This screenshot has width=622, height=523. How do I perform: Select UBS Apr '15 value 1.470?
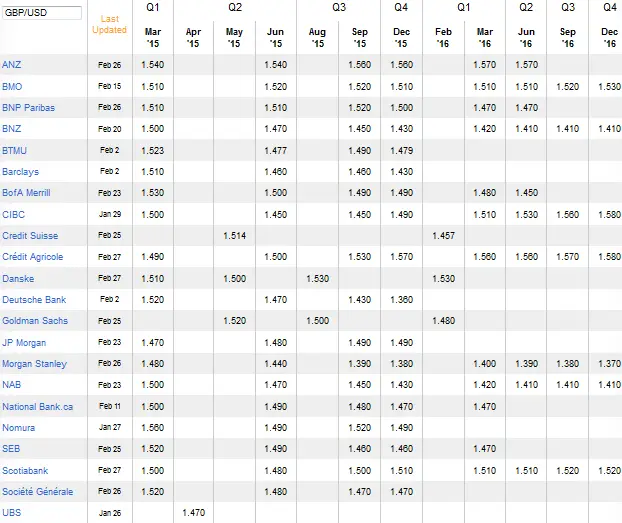(x=194, y=513)
